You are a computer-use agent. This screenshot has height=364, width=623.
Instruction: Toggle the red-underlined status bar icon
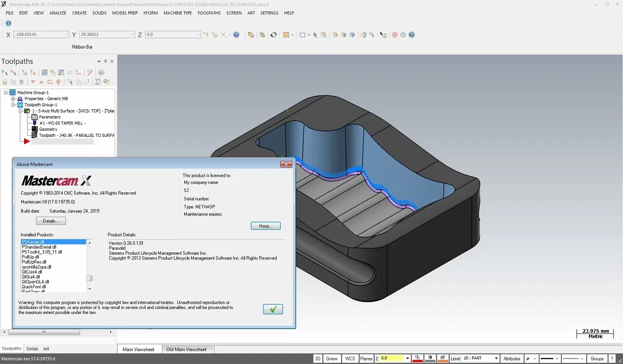pos(418,358)
